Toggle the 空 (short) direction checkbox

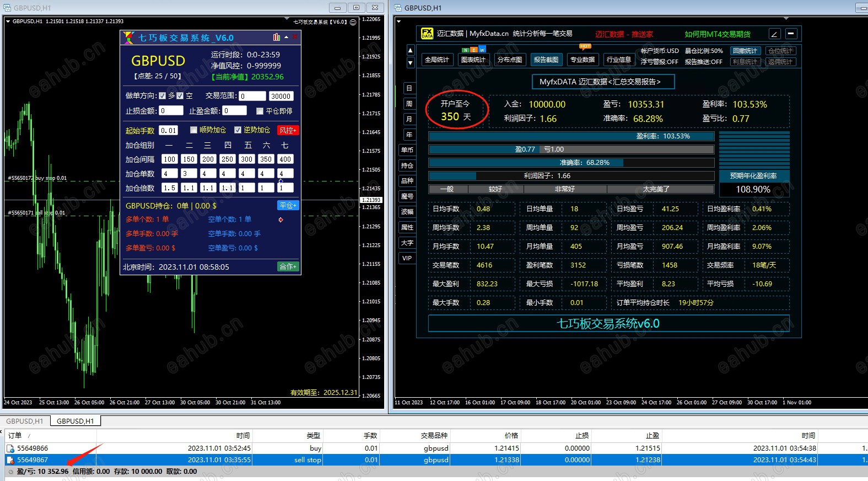click(180, 96)
